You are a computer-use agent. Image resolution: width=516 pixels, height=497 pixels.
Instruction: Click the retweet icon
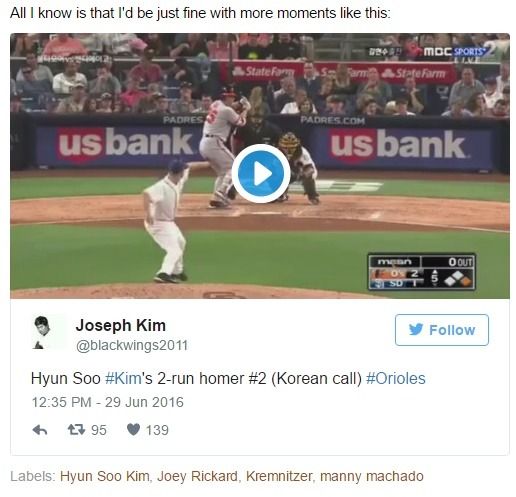(76, 430)
